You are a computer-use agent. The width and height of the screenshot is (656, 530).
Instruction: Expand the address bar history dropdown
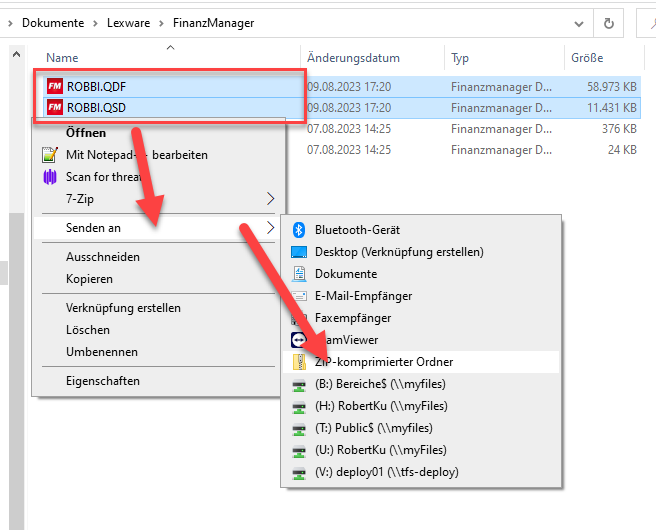click(x=578, y=22)
